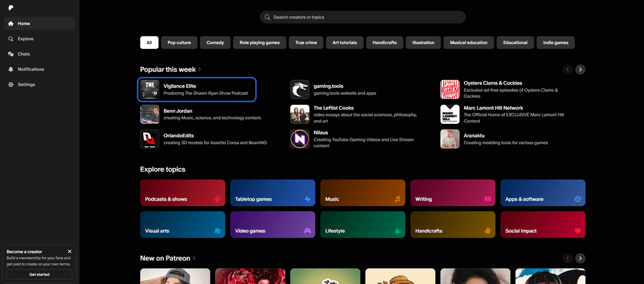Select the Comedy filter chip
644x284 pixels.
[215, 43]
